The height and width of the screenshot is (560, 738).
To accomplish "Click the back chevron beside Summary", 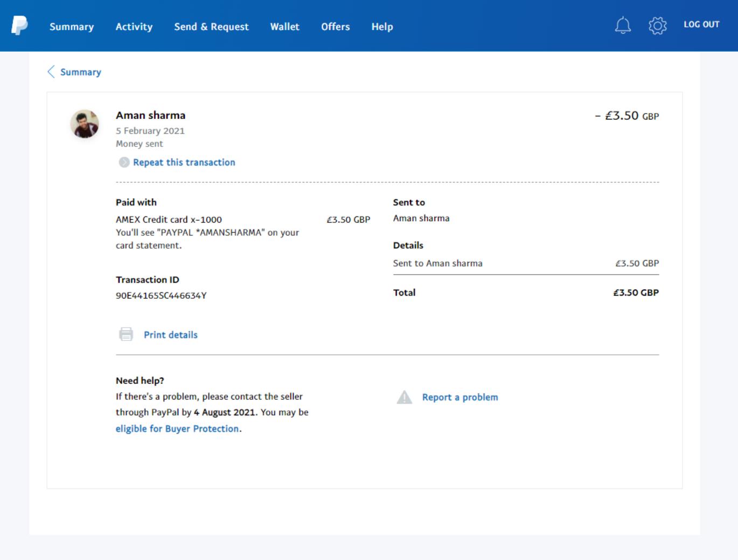I will click(51, 72).
